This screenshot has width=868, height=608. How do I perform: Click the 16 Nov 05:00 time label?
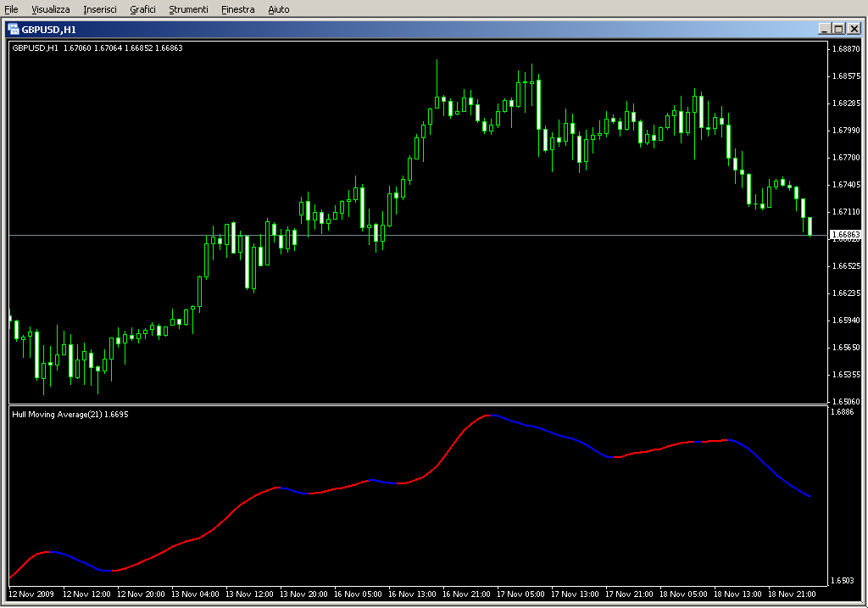click(x=359, y=594)
